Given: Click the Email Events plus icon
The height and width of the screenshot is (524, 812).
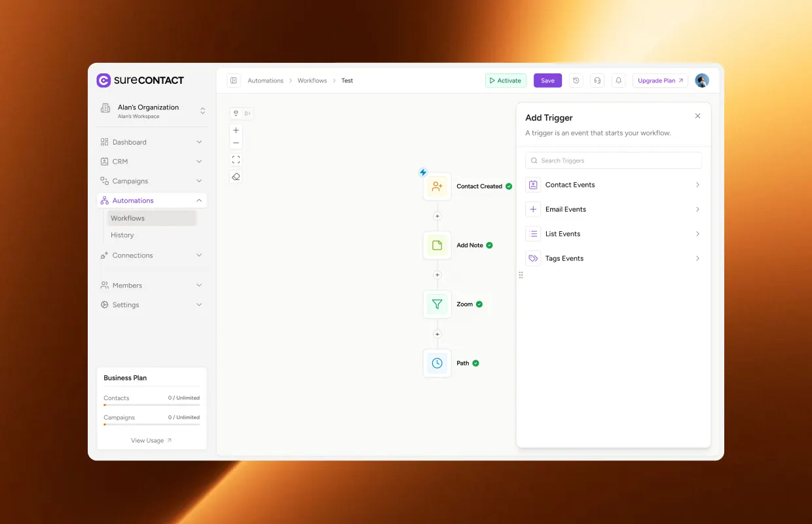Looking at the screenshot, I should click(533, 210).
